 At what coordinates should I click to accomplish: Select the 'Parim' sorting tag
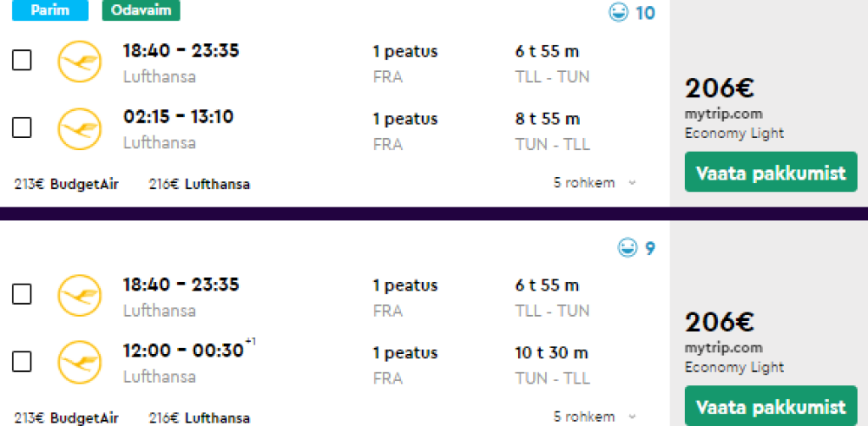(x=49, y=10)
